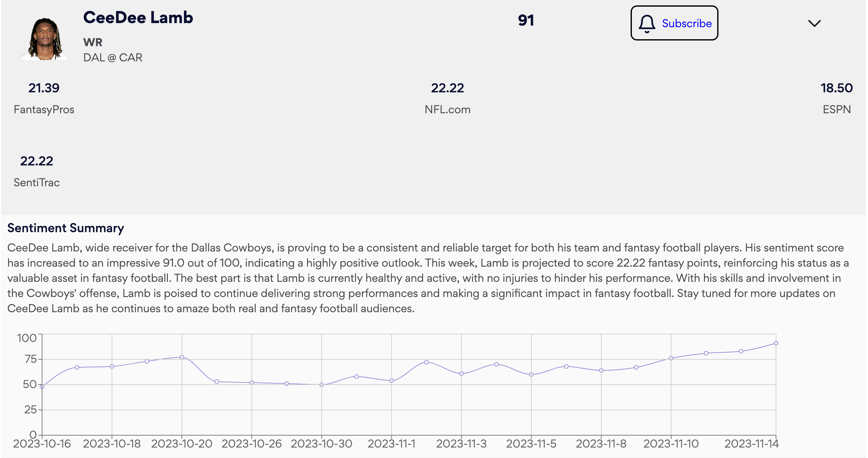Click the 91 sentiment score
The width and height of the screenshot is (868, 458).
point(526,20)
